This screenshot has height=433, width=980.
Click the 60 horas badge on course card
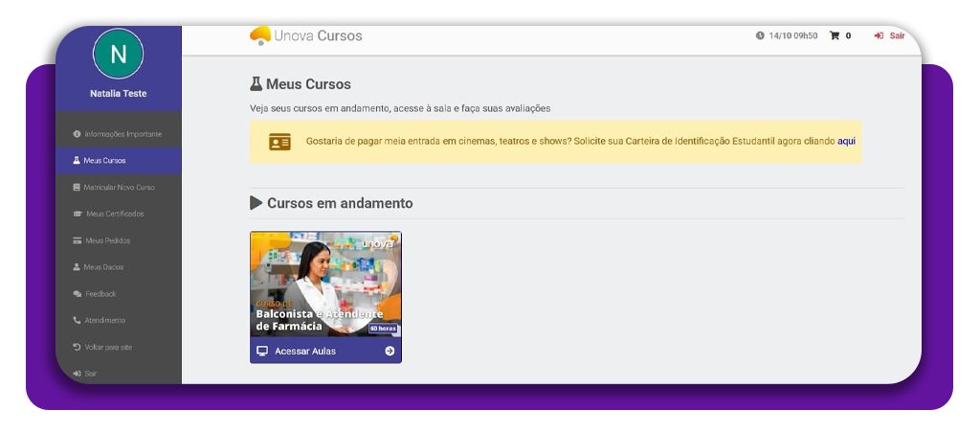tap(383, 329)
